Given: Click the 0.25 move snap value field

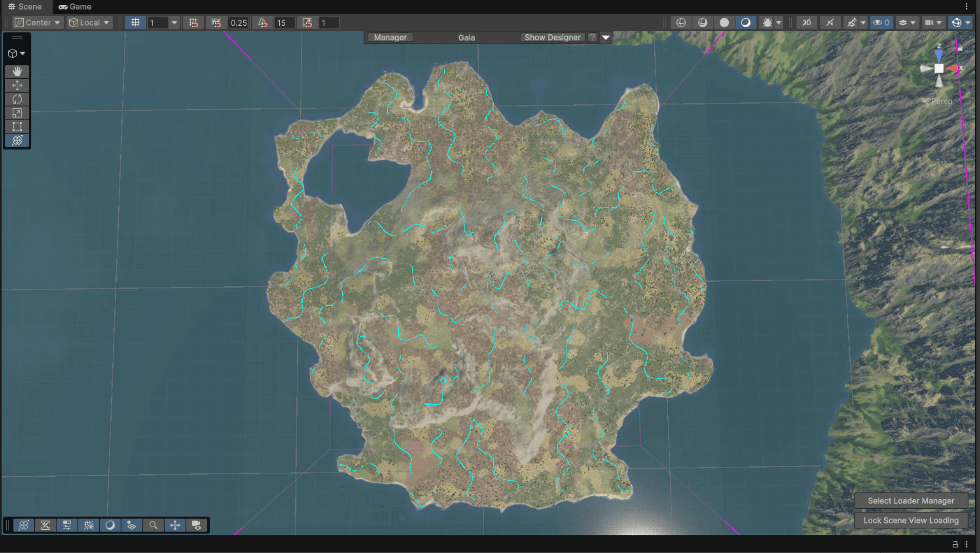Looking at the screenshot, I should pyautogui.click(x=238, y=22).
